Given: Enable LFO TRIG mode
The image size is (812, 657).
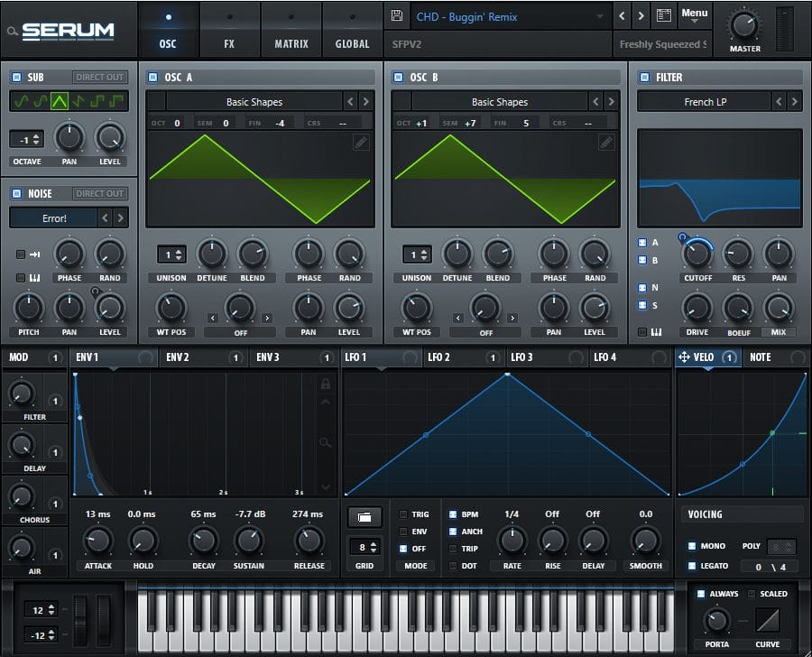Looking at the screenshot, I should coord(403,514).
